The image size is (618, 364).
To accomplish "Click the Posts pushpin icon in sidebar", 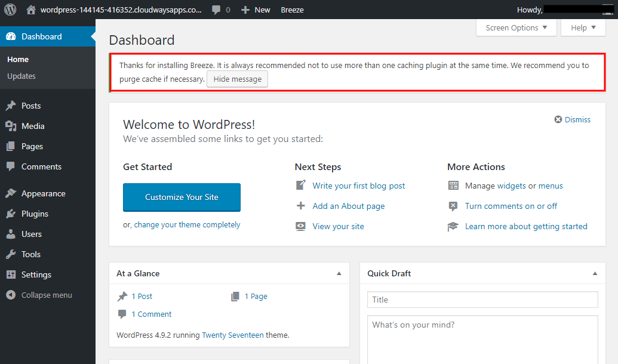I will pos(11,106).
